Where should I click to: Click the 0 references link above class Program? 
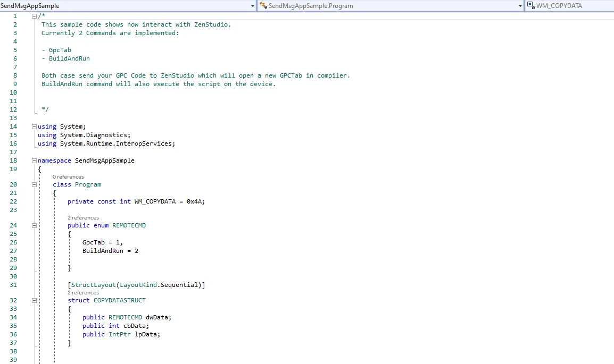pyautogui.click(x=68, y=176)
